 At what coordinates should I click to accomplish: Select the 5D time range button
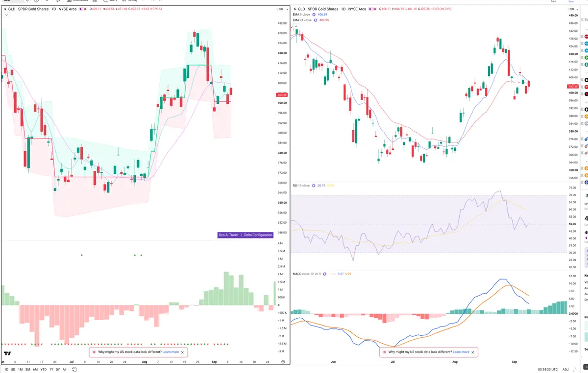coord(13,370)
